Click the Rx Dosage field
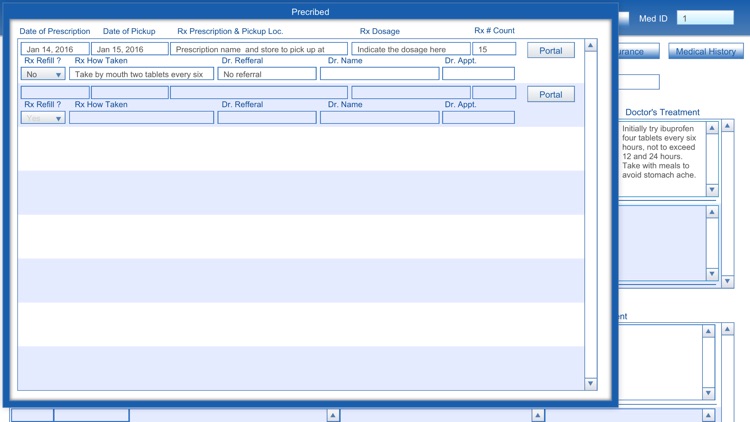This screenshot has height=422, width=750. point(410,49)
